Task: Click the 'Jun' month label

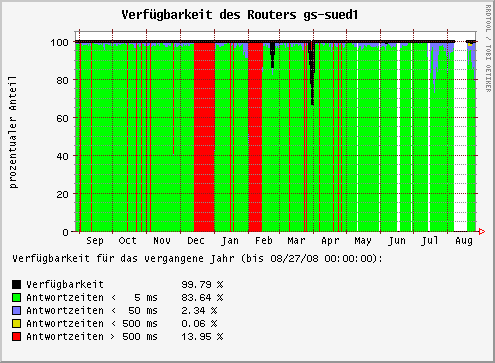Action: (x=397, y=241)
